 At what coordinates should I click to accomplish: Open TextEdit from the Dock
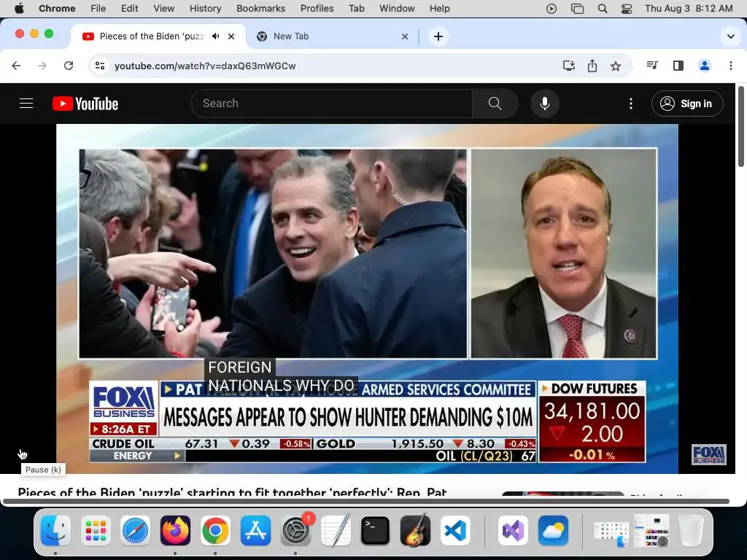[336, 530]
